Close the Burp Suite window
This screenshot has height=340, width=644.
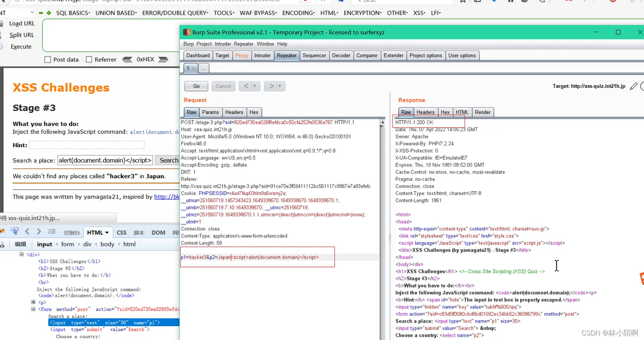coord(639,32)
